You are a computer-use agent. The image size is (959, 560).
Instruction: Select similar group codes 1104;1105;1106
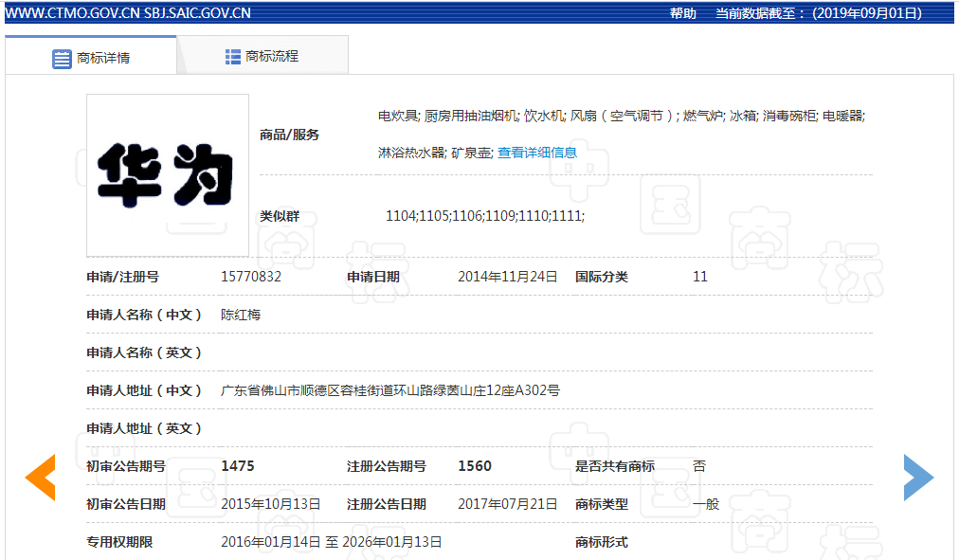click(x=485, y=216)
